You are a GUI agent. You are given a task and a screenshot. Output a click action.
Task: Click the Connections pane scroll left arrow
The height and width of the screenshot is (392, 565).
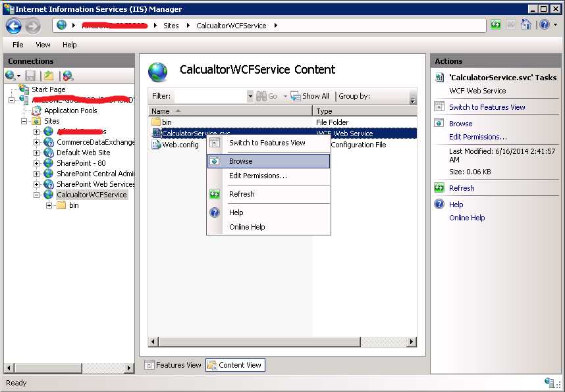[x=9, y=368]
